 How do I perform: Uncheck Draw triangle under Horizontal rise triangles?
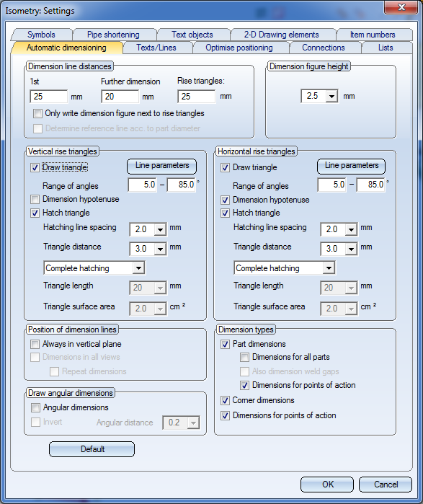(x=225, y=167)
